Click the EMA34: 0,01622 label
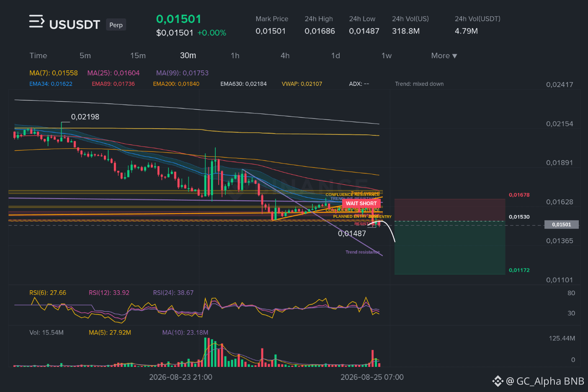The image size is (588, 392). [x=51, y=84]
